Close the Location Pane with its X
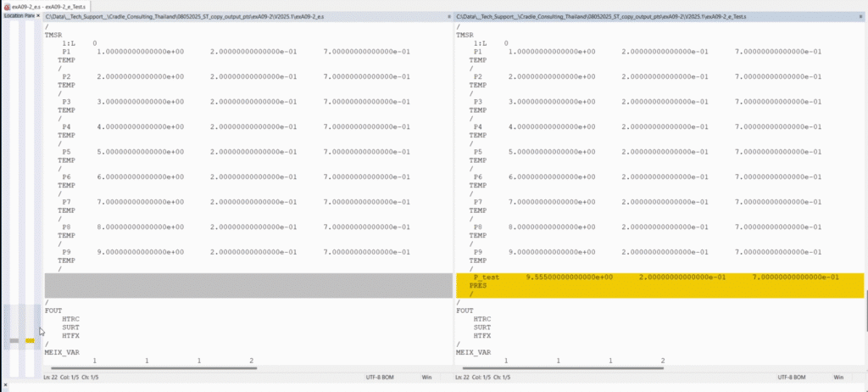The height and width of the screenshot is (392, 868). pyautogui.click(x=37, y=16)
